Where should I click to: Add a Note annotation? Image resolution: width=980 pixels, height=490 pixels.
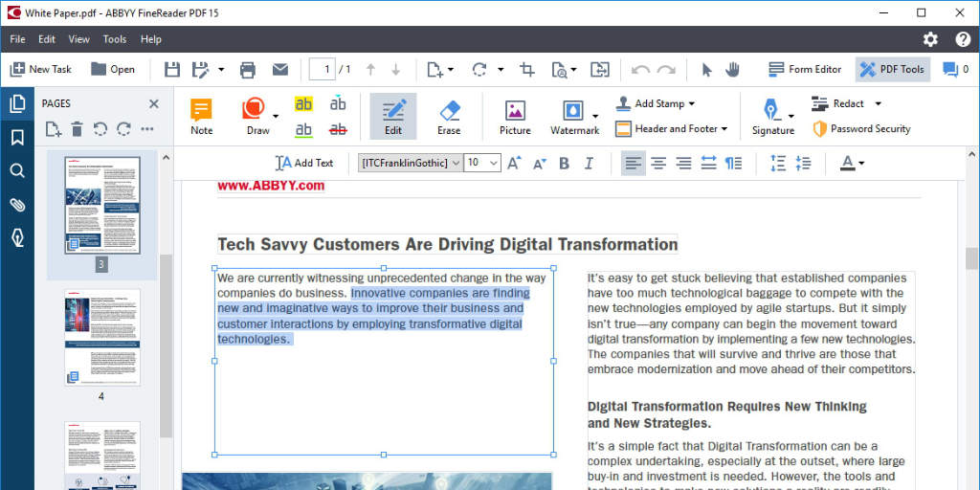tap(201, 117)
